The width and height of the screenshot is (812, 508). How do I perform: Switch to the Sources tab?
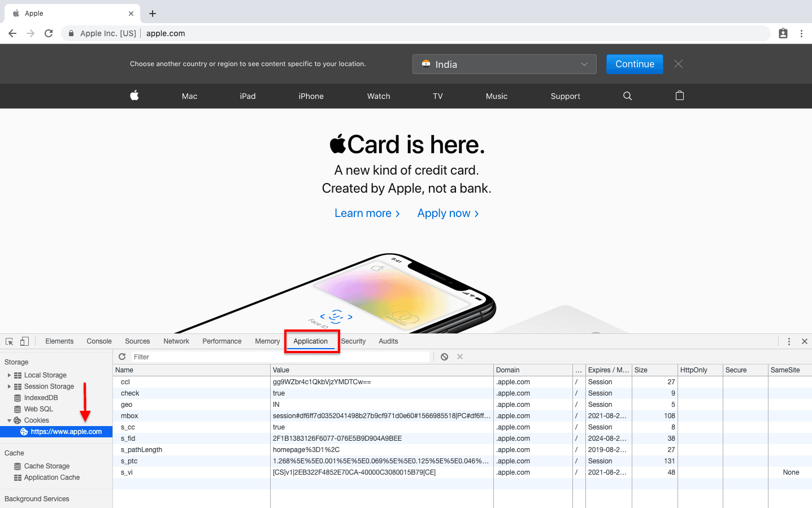(x=137, y=341)
